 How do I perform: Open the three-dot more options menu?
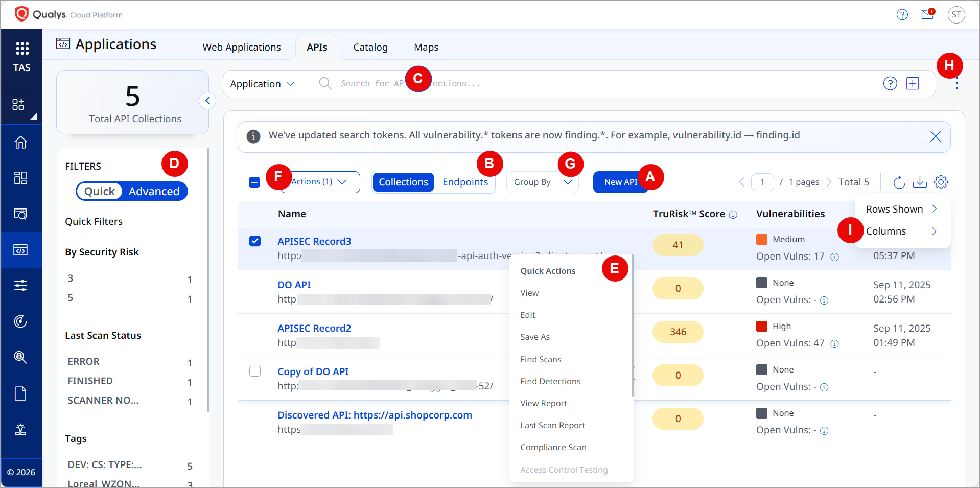tap(956, 84)
